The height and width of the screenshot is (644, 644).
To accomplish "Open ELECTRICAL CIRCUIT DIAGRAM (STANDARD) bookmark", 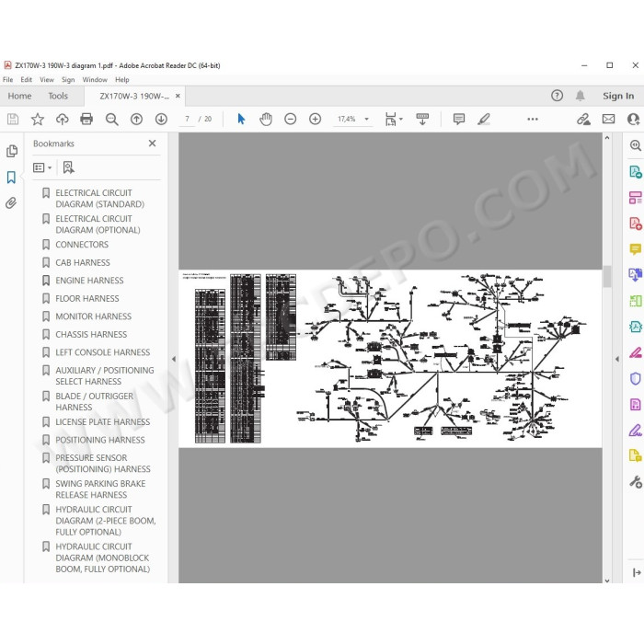I will [99, 199].
